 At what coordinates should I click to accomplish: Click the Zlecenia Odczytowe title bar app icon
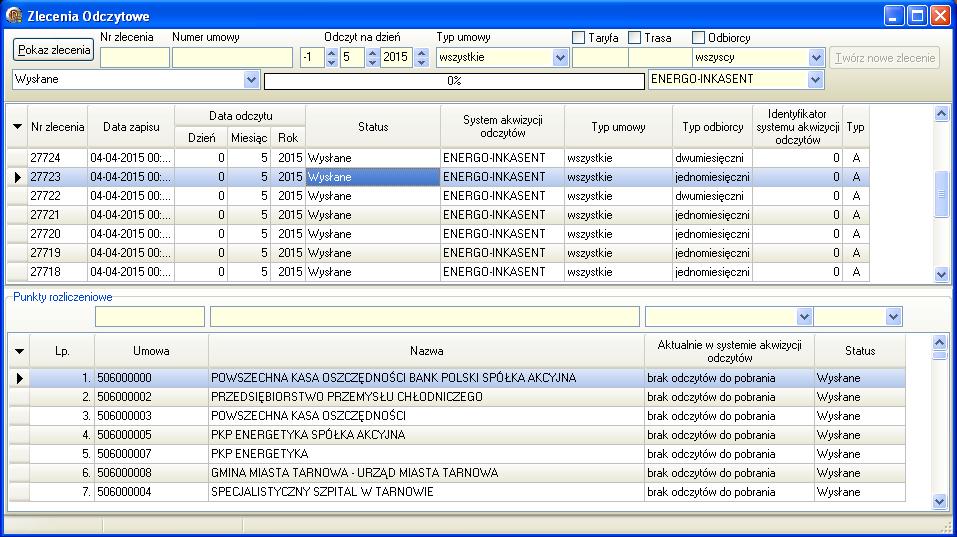click(14, 15)
